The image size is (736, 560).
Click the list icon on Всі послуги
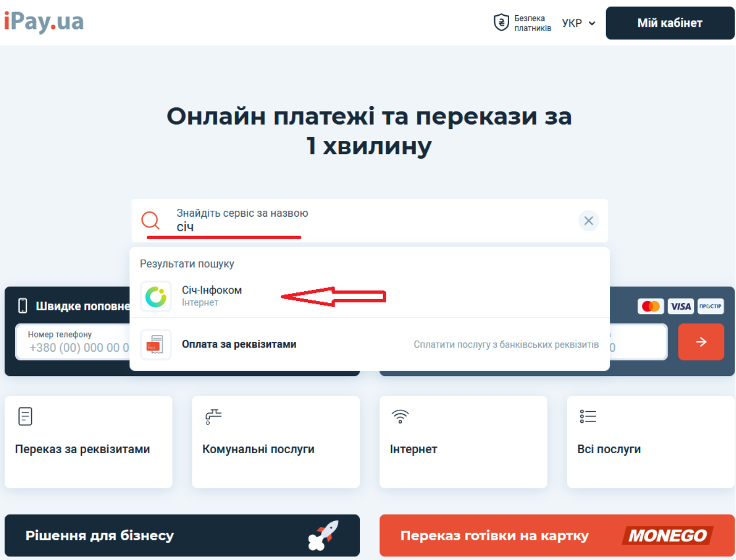(588, 416)
